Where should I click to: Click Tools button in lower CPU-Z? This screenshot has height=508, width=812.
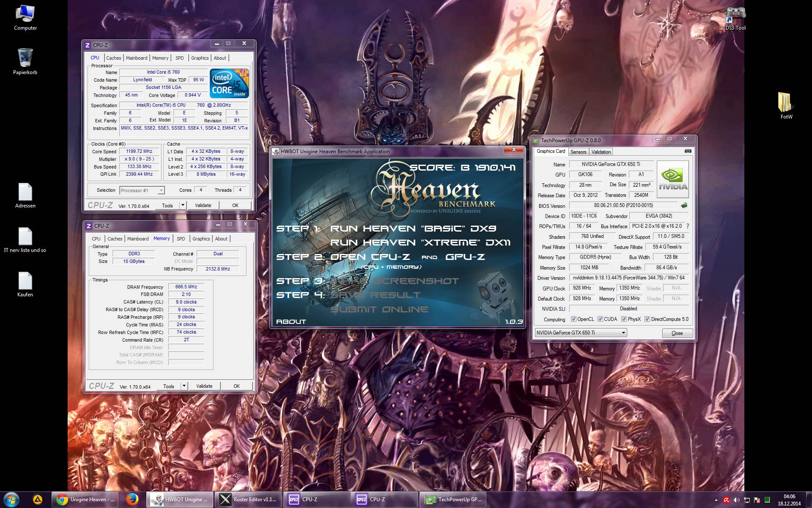tap(169, 386)
